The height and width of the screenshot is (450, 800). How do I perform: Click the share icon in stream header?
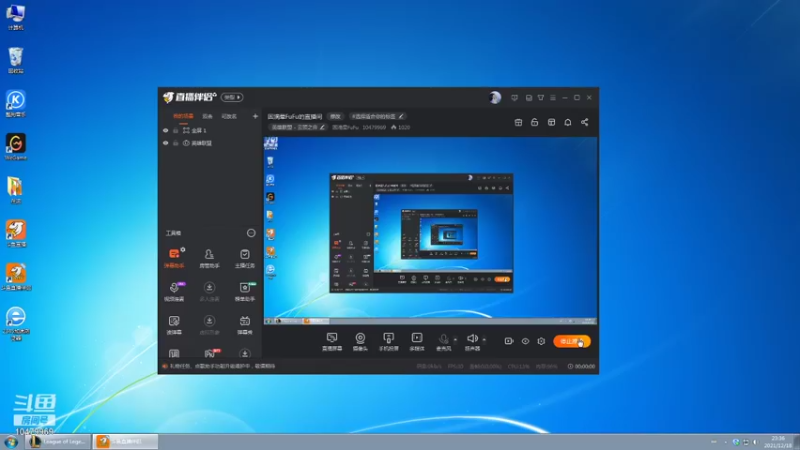click(585, 122)
